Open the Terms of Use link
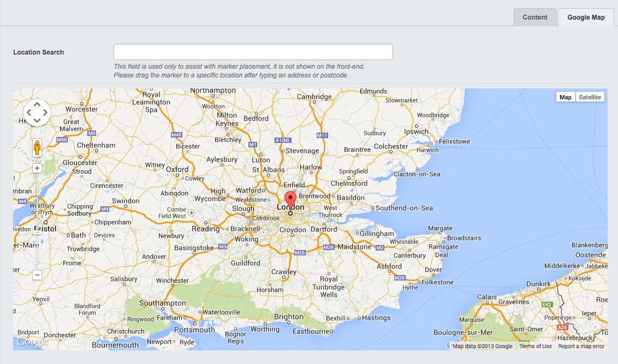This screenshot has height=364, width=618. [535, 347]
